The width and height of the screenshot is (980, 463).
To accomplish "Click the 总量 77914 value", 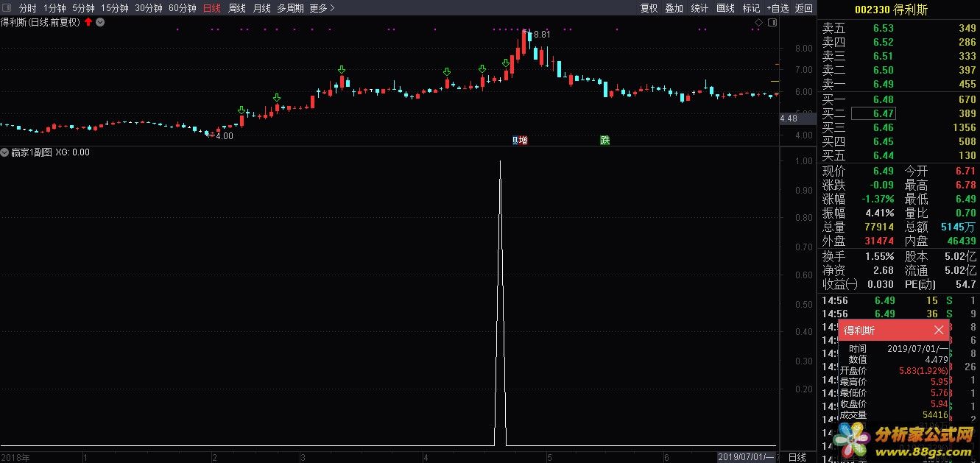I will [879, 227].
